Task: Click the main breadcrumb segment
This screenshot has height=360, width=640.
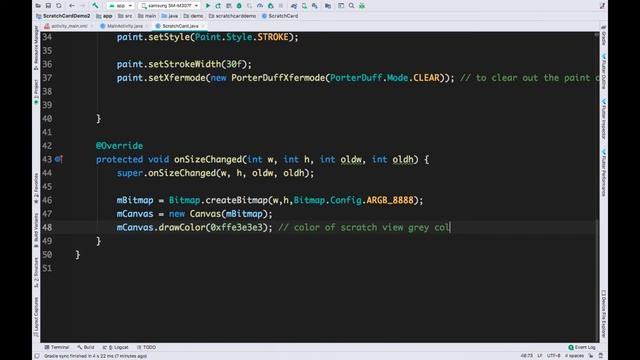Action: click(147, 16)
